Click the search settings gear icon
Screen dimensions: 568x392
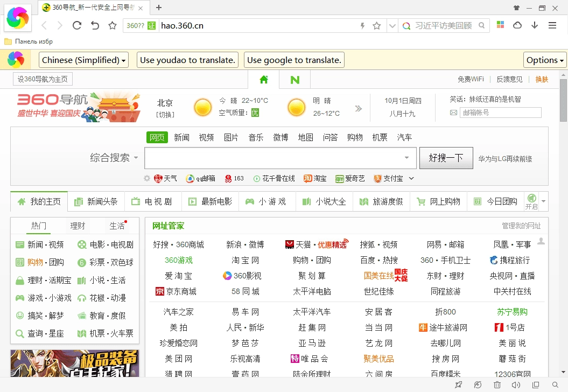(147, 178)
